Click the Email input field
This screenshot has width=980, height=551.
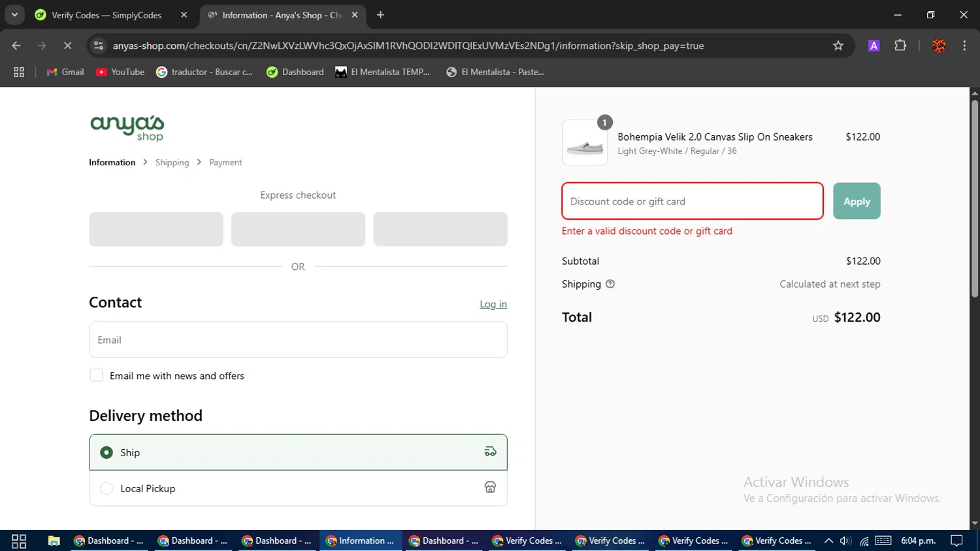pyautogui.click(x=298, y=340)
